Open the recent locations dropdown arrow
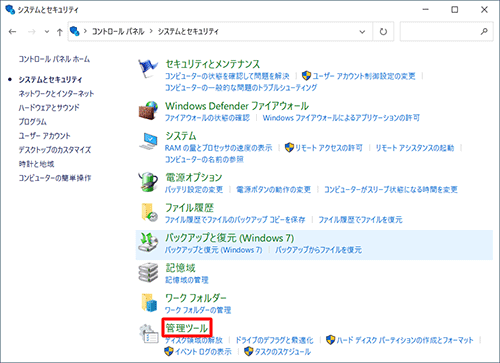Screen dimensions: 500x363 (47, 32)
